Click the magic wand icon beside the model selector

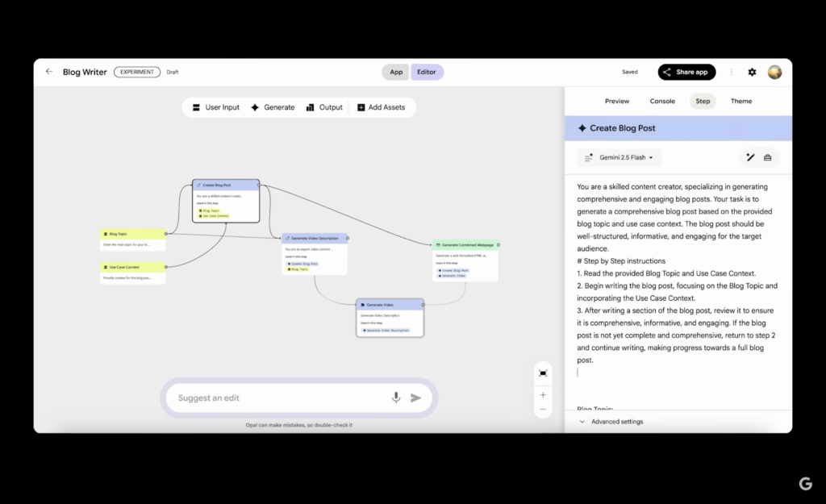(751, 157)
